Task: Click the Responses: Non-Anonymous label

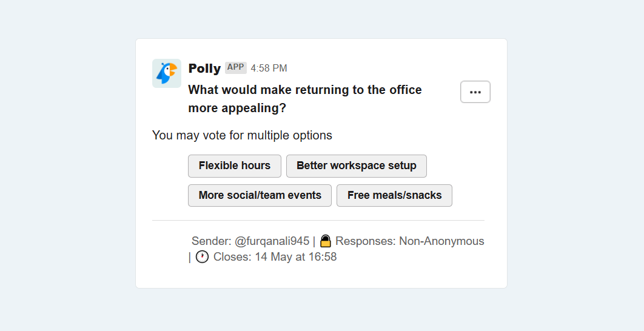Action: 410,241
